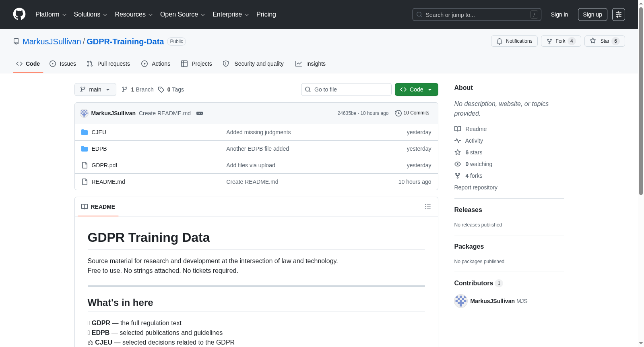Click the repository icon before MarkusJSullivan

click(x=16, y=42)
